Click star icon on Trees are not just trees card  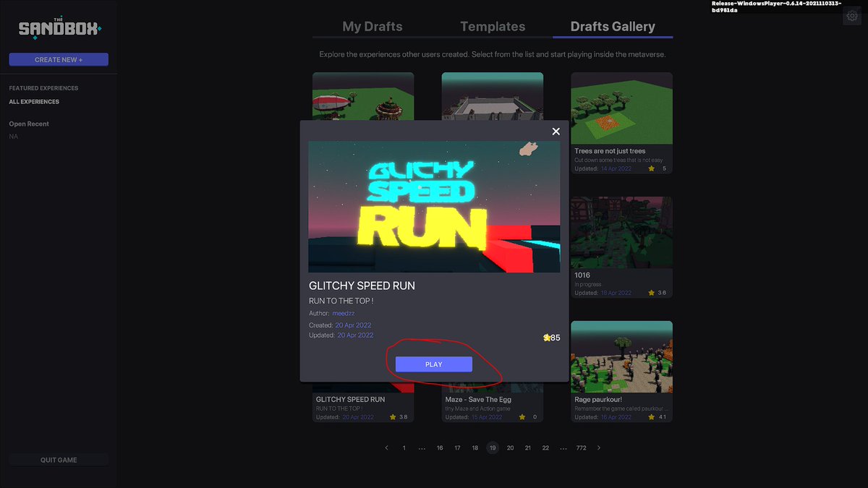click(x=652, y=168)
